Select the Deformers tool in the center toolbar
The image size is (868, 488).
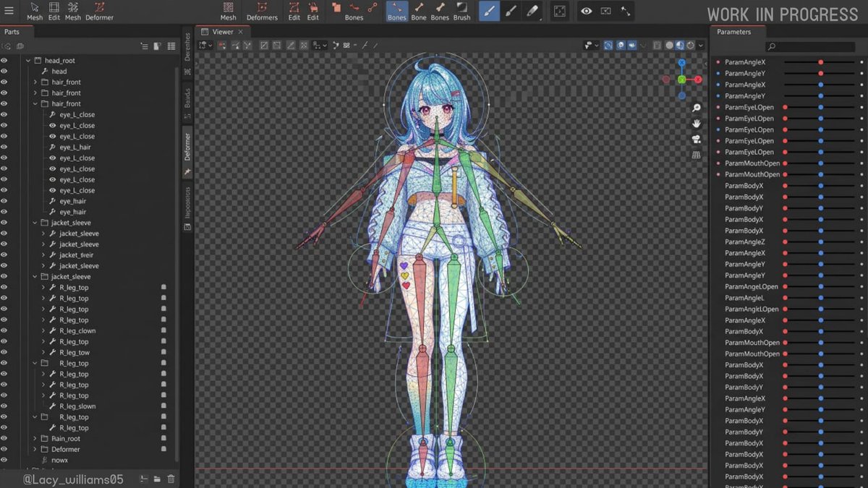click(x=262, y=12)
